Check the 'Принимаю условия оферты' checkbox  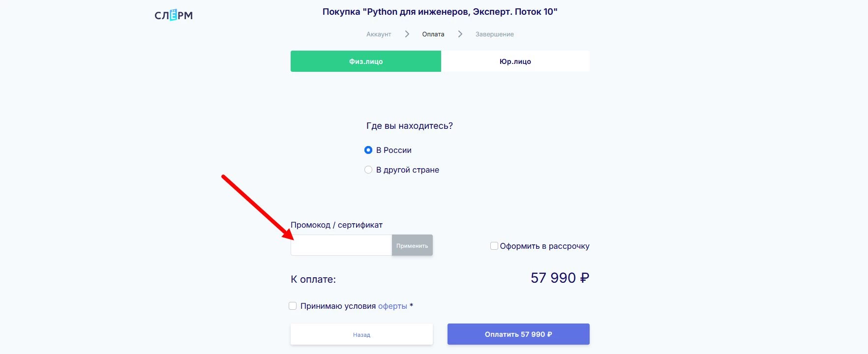[x=293, y=305]
